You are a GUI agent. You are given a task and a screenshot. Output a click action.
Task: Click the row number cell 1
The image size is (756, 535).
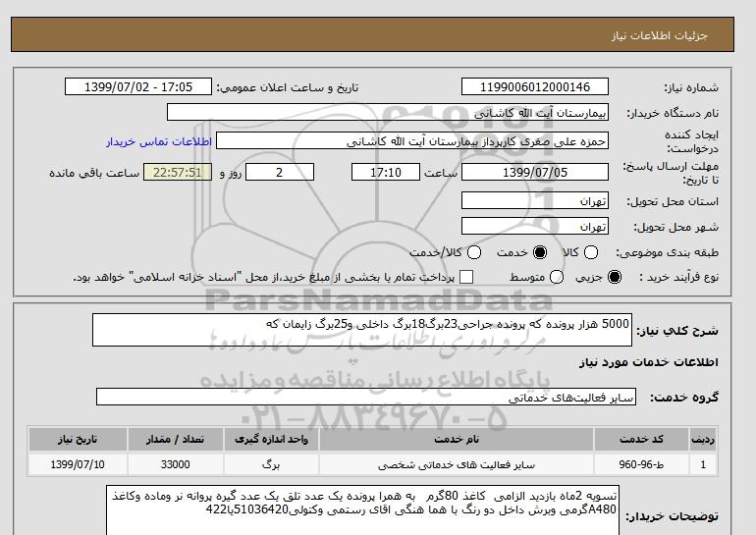coord(703,464)
